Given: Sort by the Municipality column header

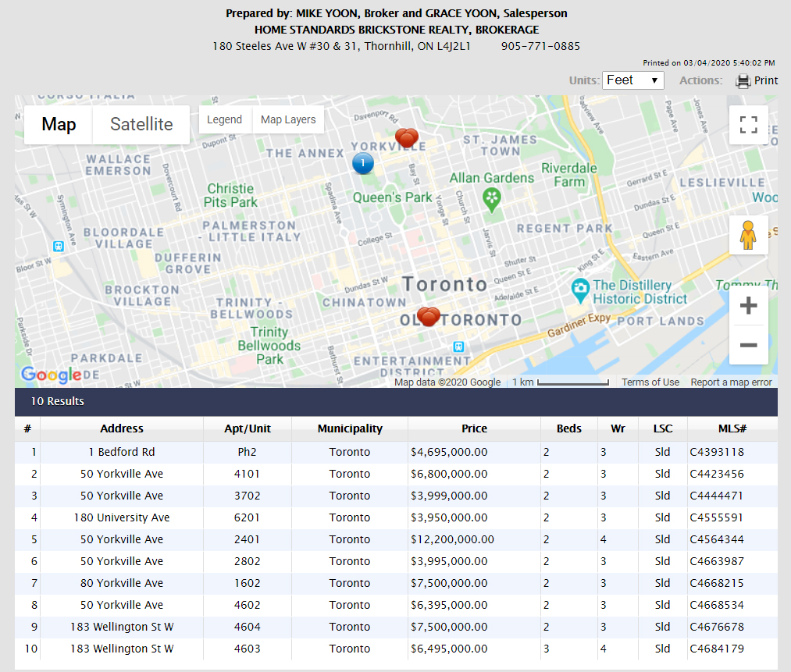Looking at the screenshot, I should coord(350,428).
